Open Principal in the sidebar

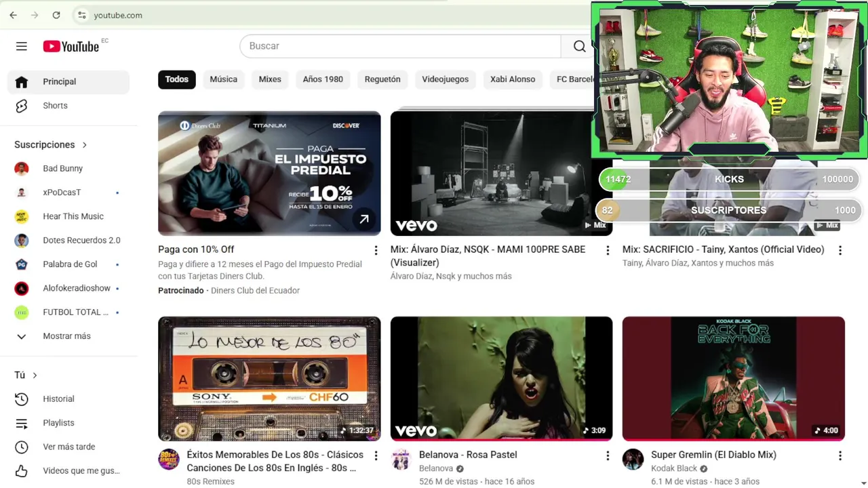(x=68, y=81)
